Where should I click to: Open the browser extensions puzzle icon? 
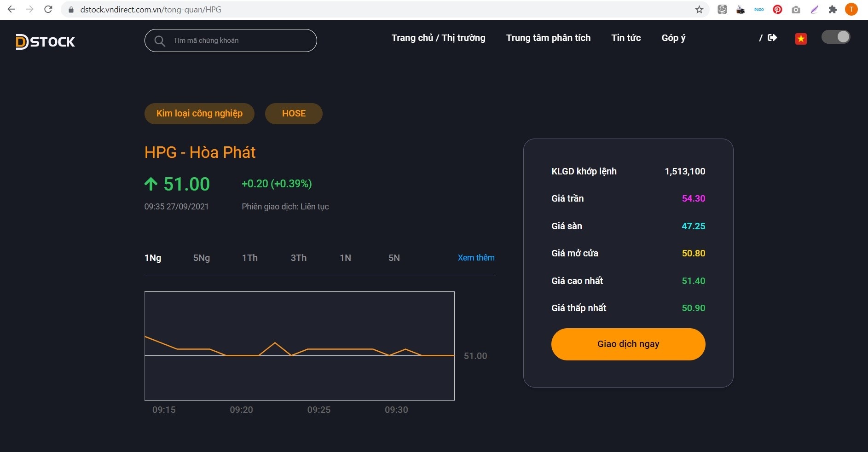[x=833, y=10]
